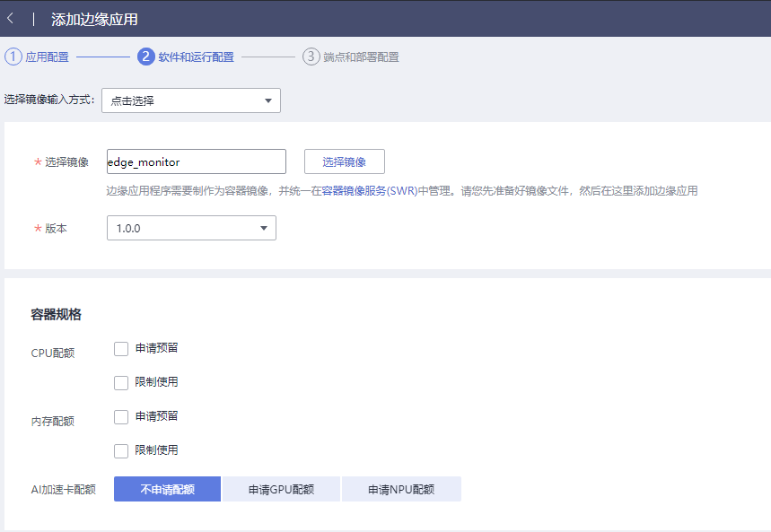771x532 pixels.
Task: Select 不申请配额 option
Action: coord(167,489)
